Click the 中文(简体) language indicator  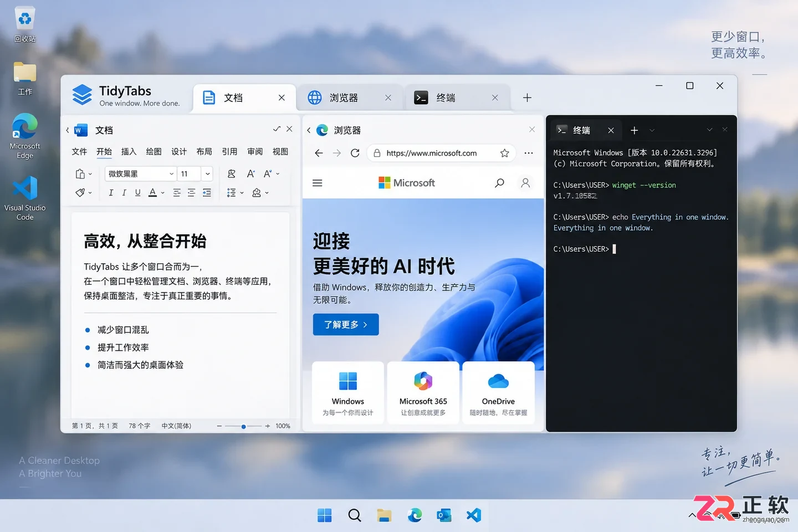point(176,426)
